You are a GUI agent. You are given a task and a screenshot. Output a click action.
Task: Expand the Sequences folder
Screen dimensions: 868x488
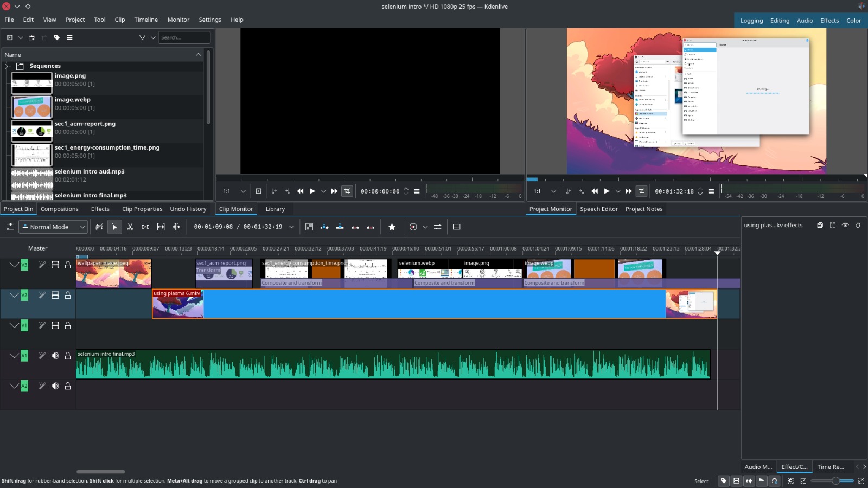coord(7,66)
